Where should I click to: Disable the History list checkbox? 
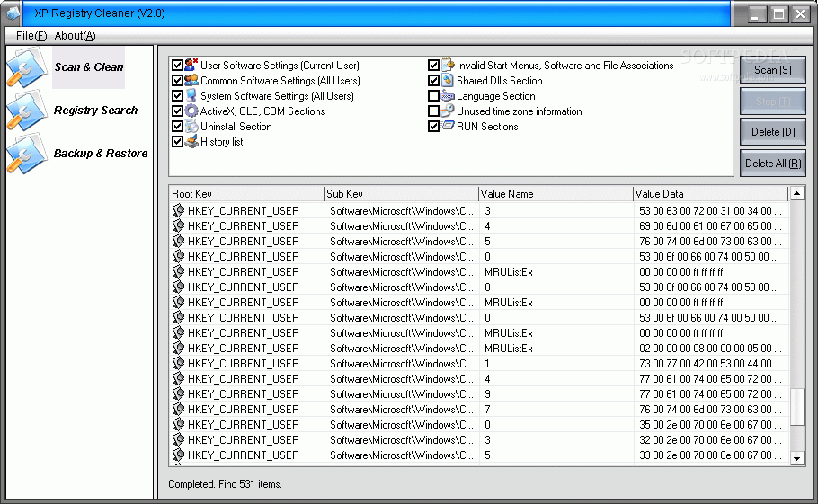tap(177, 141)
